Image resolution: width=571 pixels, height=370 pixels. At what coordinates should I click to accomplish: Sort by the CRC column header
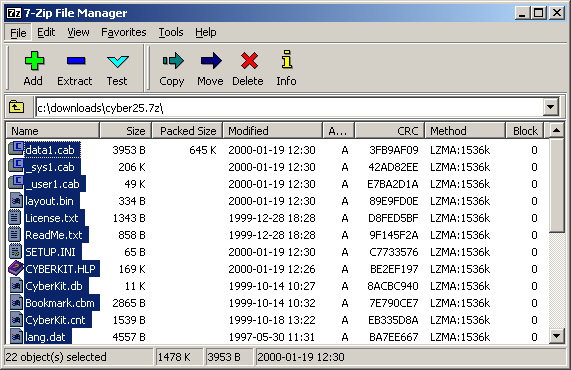point(390,131)
